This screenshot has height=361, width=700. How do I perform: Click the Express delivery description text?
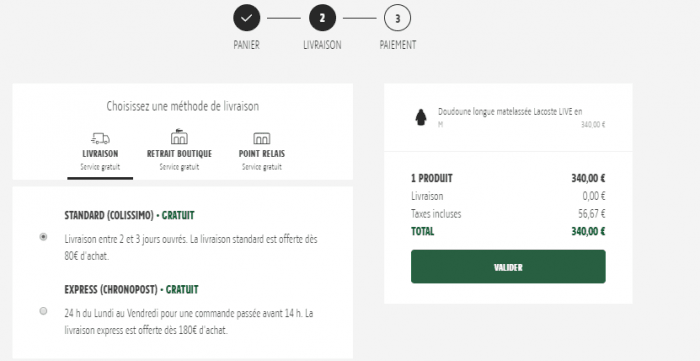click(188, 322)
